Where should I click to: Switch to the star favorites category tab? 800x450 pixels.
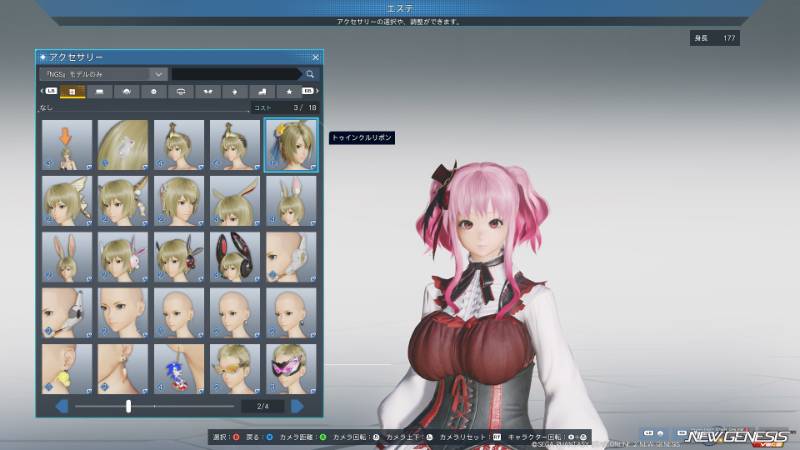coord(289,91)
